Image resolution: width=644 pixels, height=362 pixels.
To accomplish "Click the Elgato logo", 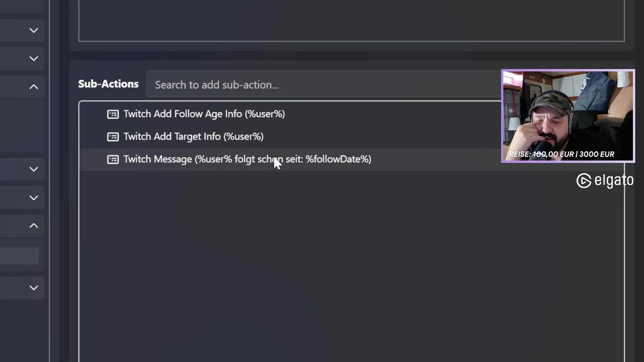I will click(605, 180).
